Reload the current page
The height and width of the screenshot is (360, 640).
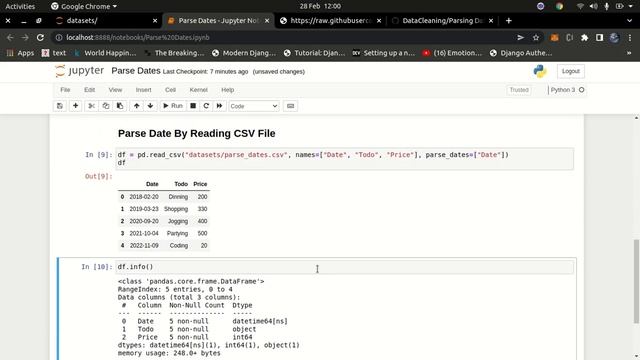[40, 38]
